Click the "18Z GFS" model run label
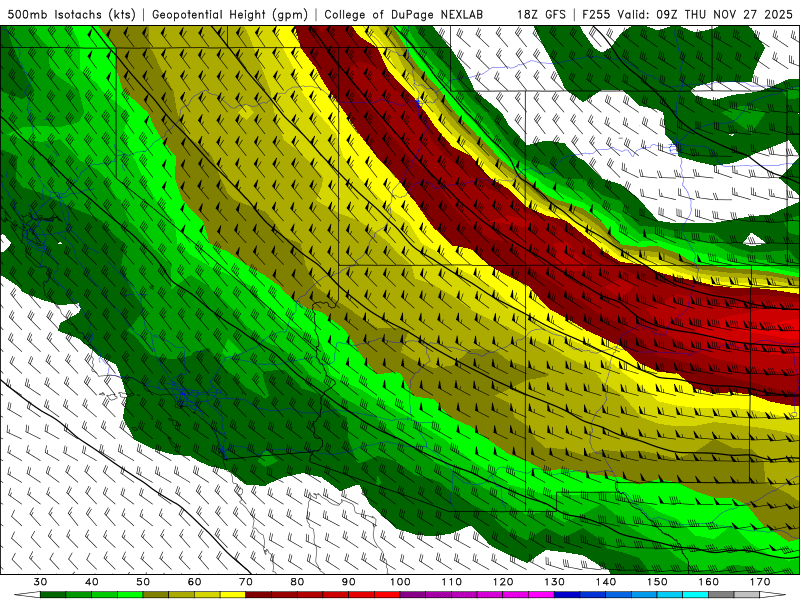800x600 pixels. point(541,14)
